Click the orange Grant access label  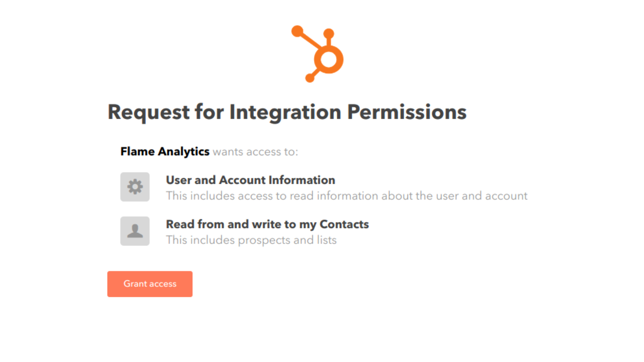point(150,284)
